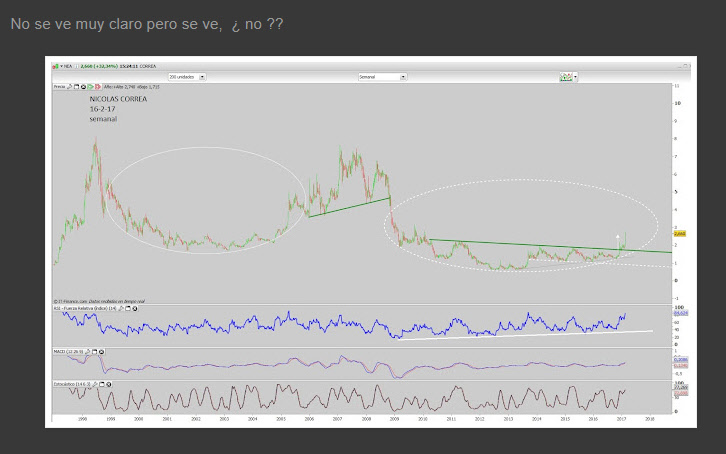Viewport: 726px width, 454px height.
Task: Click RSI indicator window icon
Action: coord(128,308)
